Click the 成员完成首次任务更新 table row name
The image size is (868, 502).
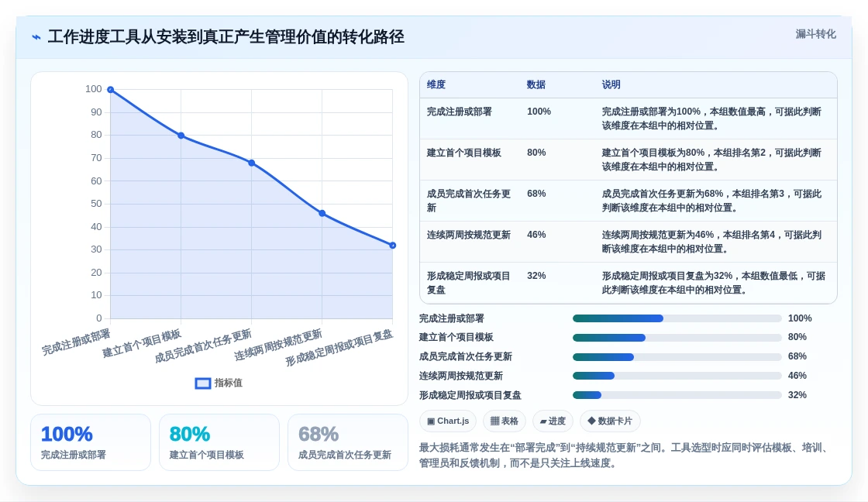coord(469,201)
